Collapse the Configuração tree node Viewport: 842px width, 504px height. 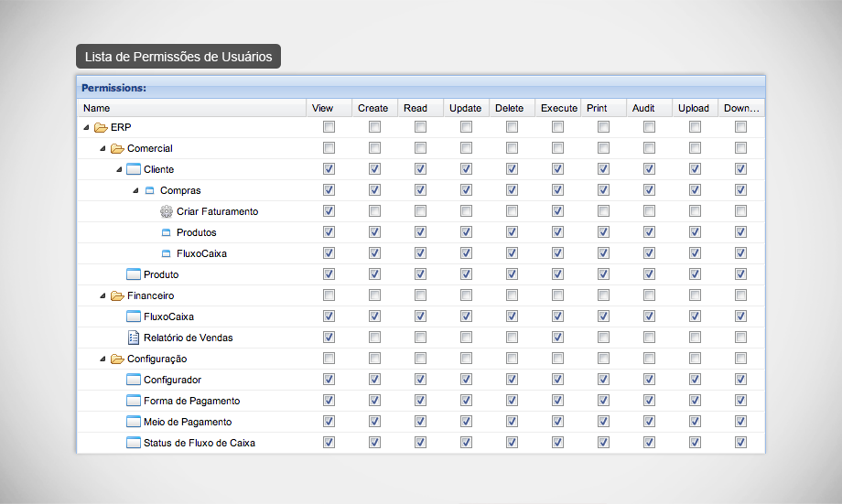[x=103, y=359]
